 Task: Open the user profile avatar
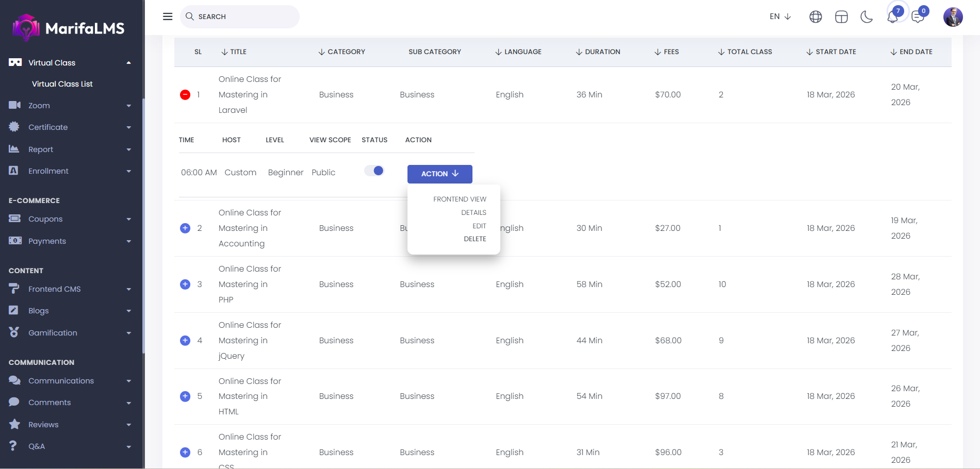953,17
